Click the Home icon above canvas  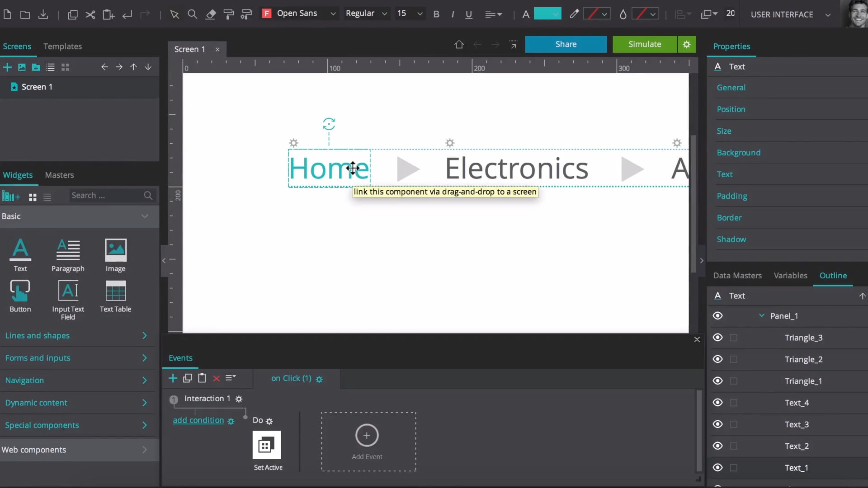pos(459,44)
